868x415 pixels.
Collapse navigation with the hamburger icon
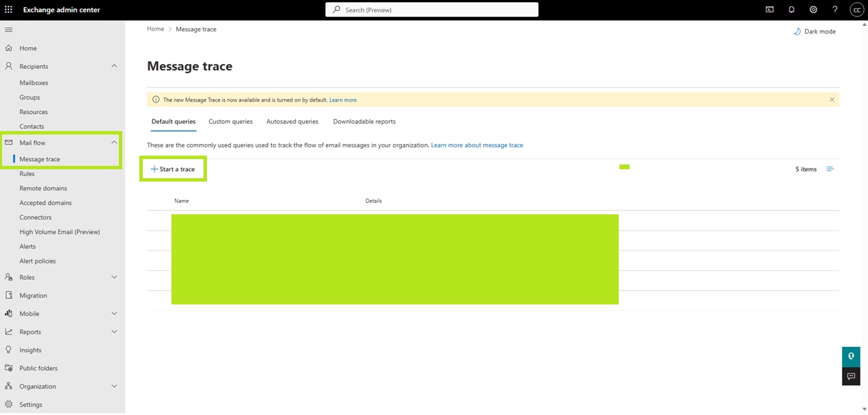click(x=9, y=30)
